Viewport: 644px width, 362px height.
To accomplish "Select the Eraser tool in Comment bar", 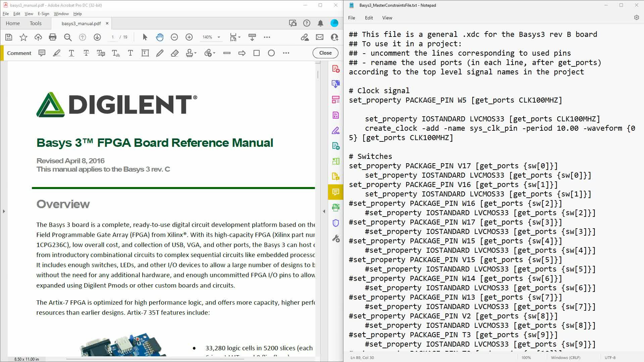I will (175, 53).
